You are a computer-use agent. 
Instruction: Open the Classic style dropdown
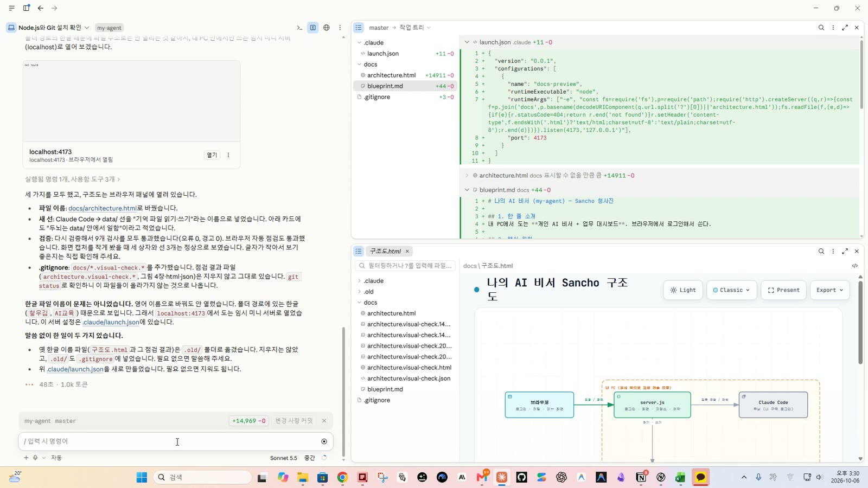[x=731, y=290]
